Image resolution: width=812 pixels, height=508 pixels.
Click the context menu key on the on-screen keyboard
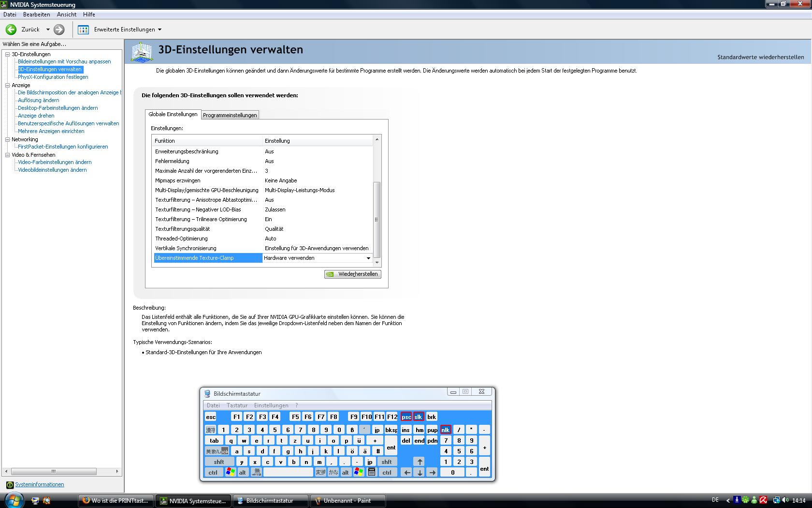click(x=371, y=472)
